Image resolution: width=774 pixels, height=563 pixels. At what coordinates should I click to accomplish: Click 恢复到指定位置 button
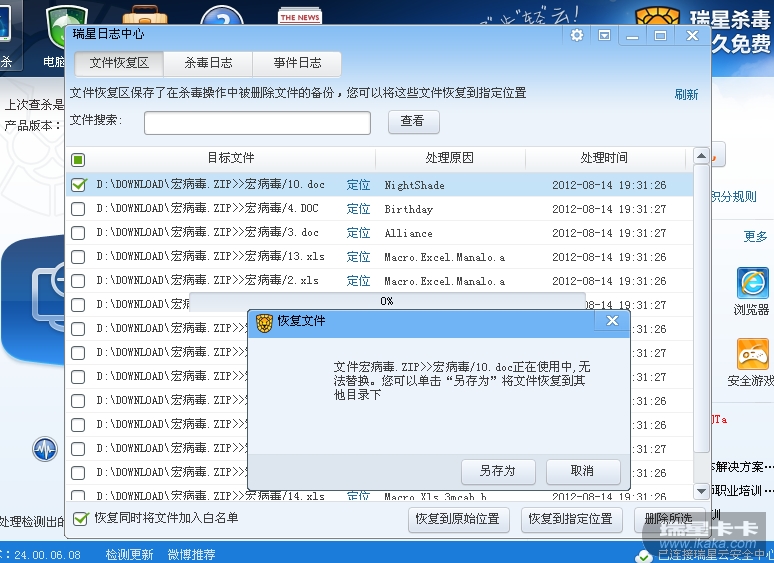click(x=572, y=520)
